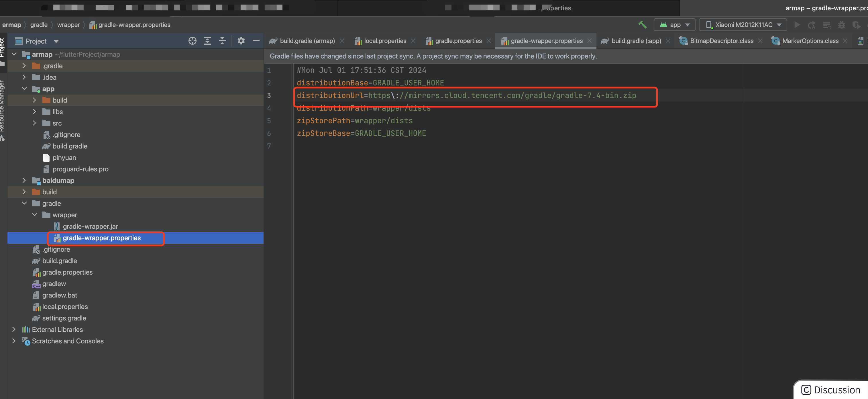Screen dimensions: 868x399
Task: Place cursor on distributionUrl line
Action: click(x=466, y=95)
